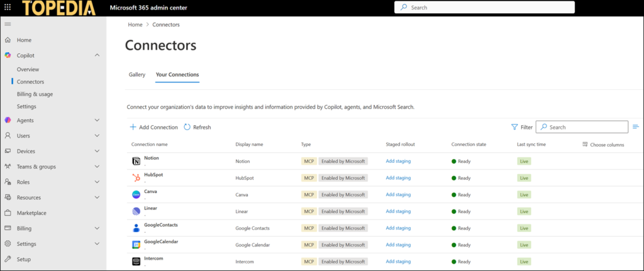Click the Connectors breadcrumb text
The height and width of the screenshot is (271, 644).
(166, 25)
